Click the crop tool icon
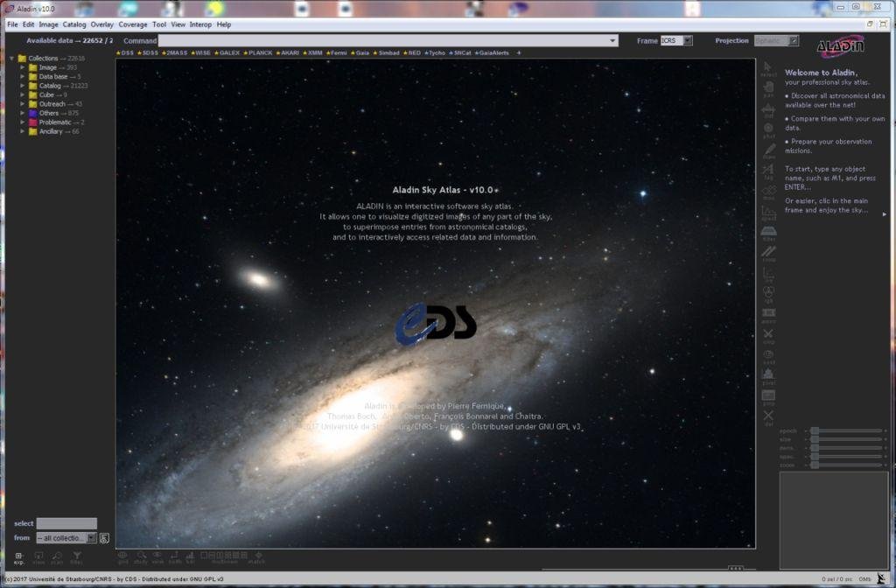 point(768,254)
